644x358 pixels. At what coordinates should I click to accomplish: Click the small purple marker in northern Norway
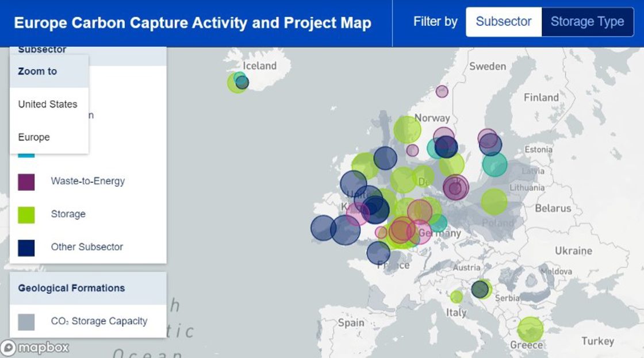coord(442,91)
